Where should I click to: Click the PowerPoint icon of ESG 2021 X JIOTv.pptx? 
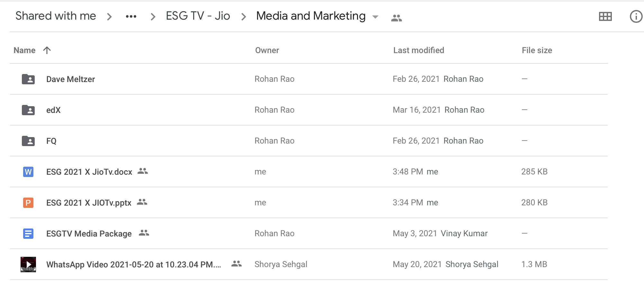point(28,202)
